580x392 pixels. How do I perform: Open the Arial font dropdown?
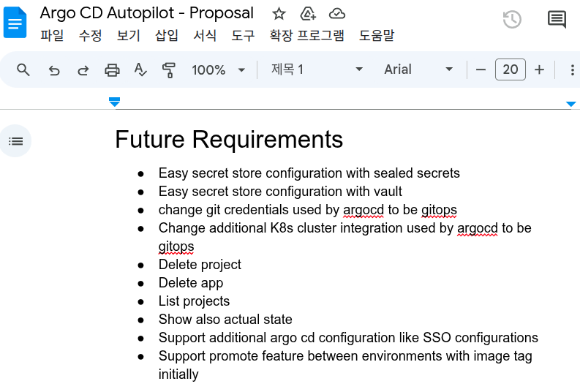coord(418,69)
